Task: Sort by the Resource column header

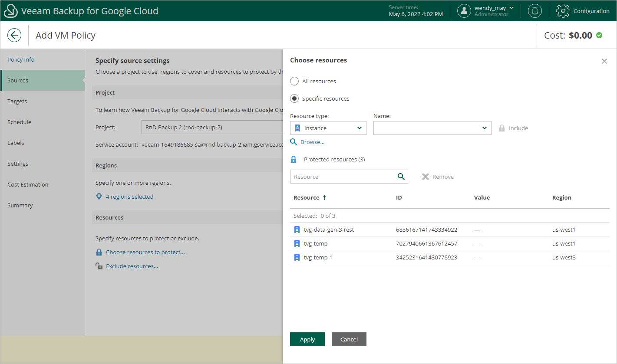Action: pyautogui.click(x=307, y=197)
